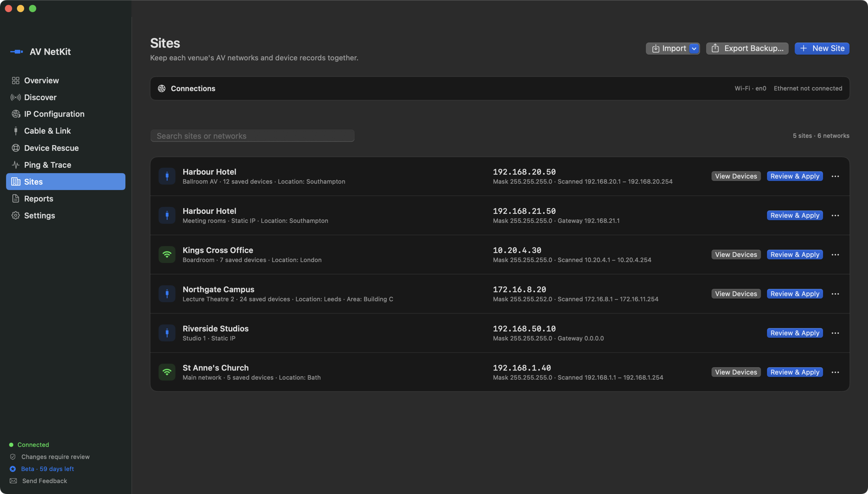
Task: Open more options for Harbour Hotel Meeting rooms
Action: tap(835, 215)
